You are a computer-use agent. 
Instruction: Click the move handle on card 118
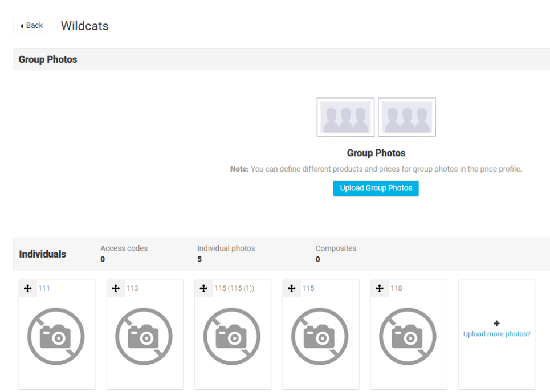(x=380, y=288)
